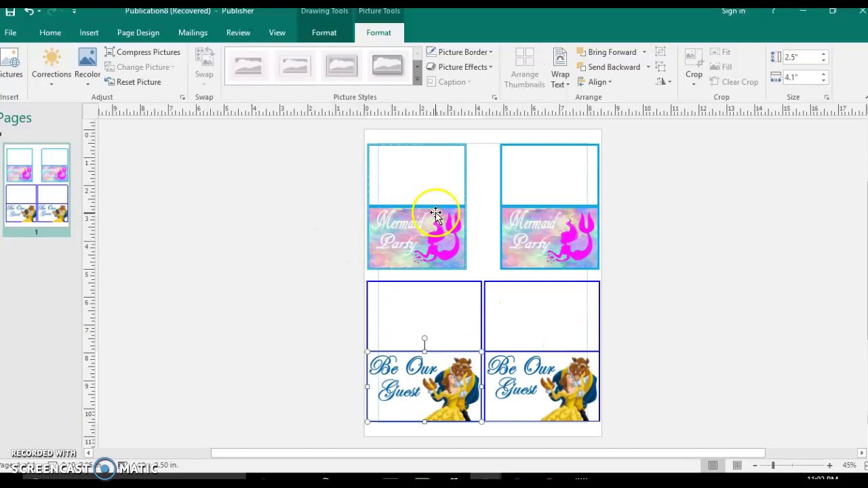
Task: Increase shape height with the up arrow
Action: point(823,54)
